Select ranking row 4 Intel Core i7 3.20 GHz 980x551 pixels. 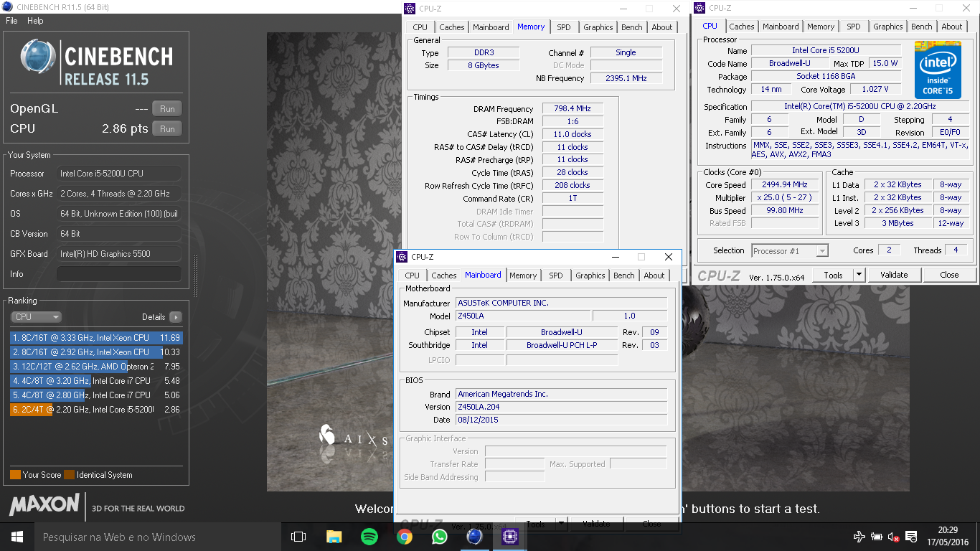tap(96, 381)
